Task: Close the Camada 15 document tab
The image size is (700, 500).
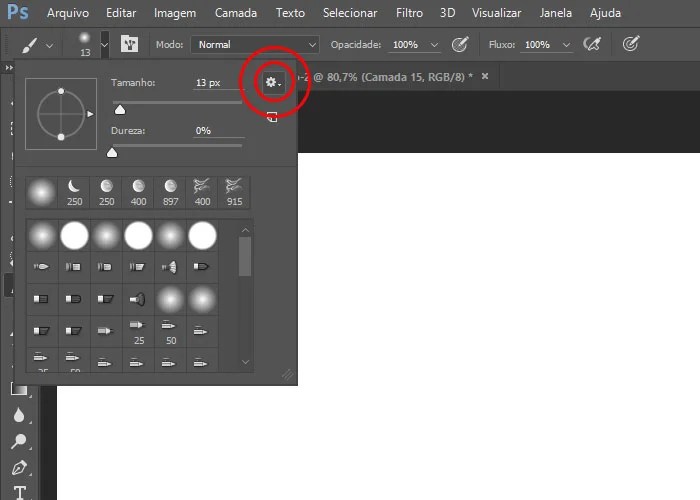Action: [485, 76]
